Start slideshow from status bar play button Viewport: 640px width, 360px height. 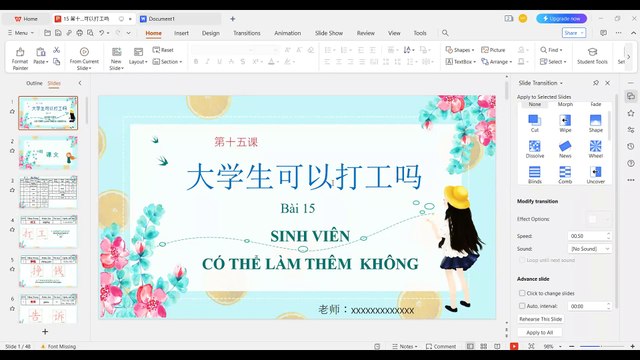tap(514, 346)
